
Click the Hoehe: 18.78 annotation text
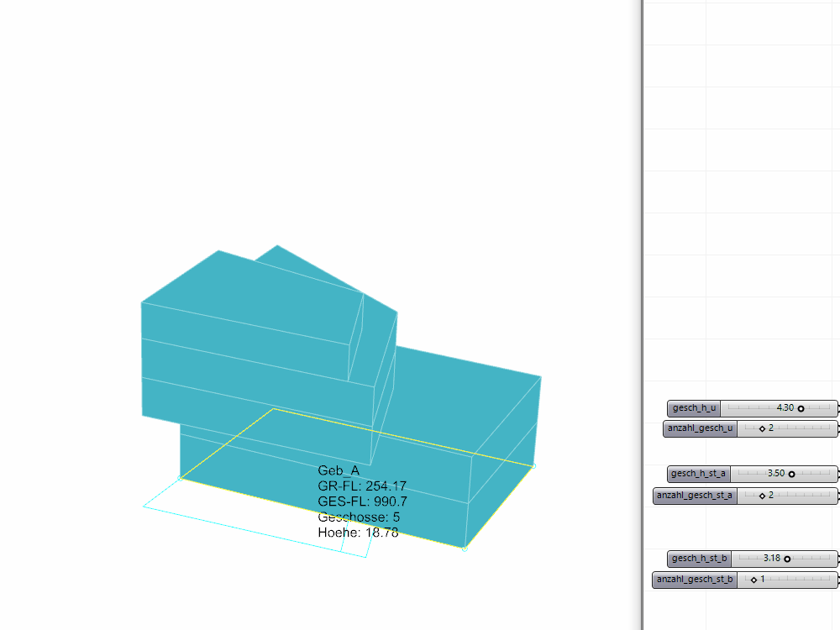pyautogui.click(x=358, y=533)
